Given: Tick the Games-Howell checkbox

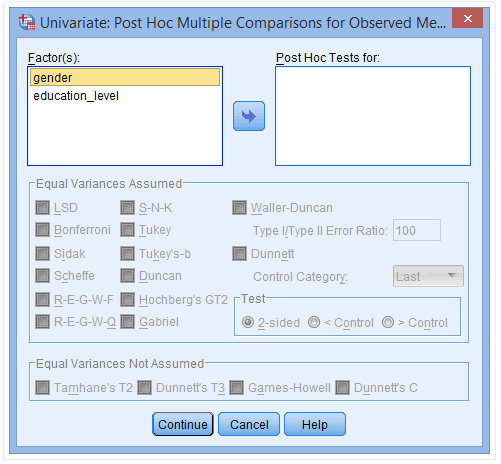Looking at the screenshot, I should coord(237,387).
